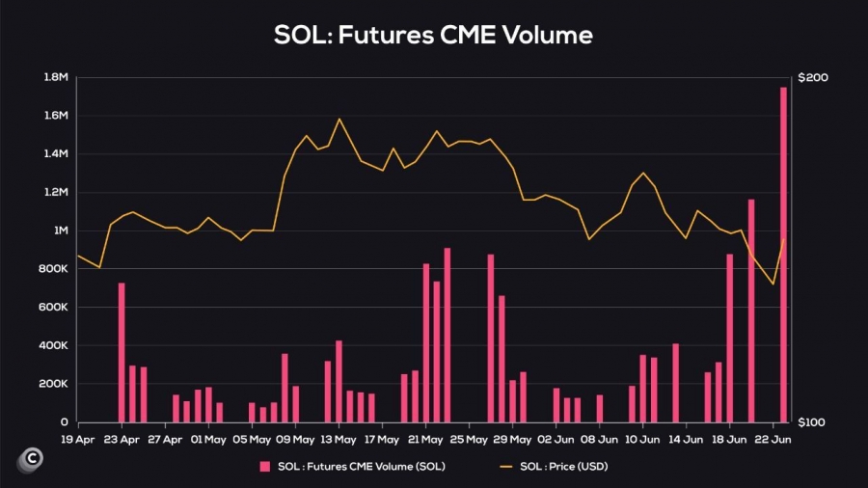Click the $200 right axis label

(x=813, y=77)
